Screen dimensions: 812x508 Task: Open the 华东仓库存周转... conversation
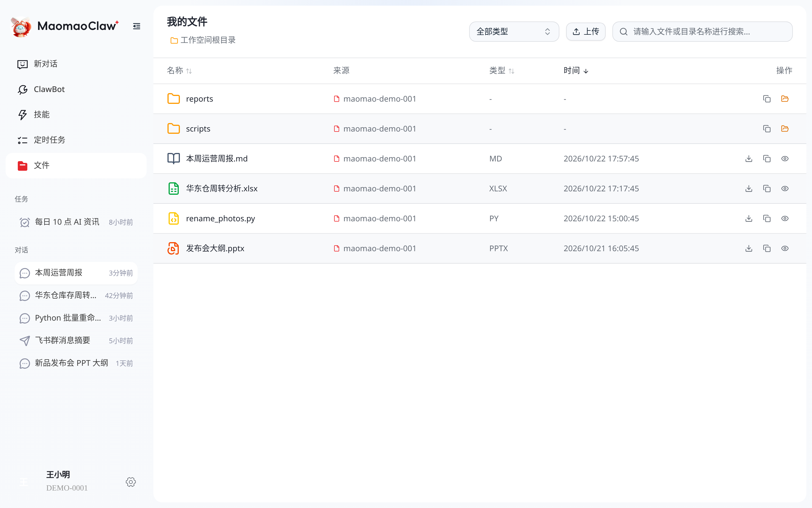coord(76,295)
